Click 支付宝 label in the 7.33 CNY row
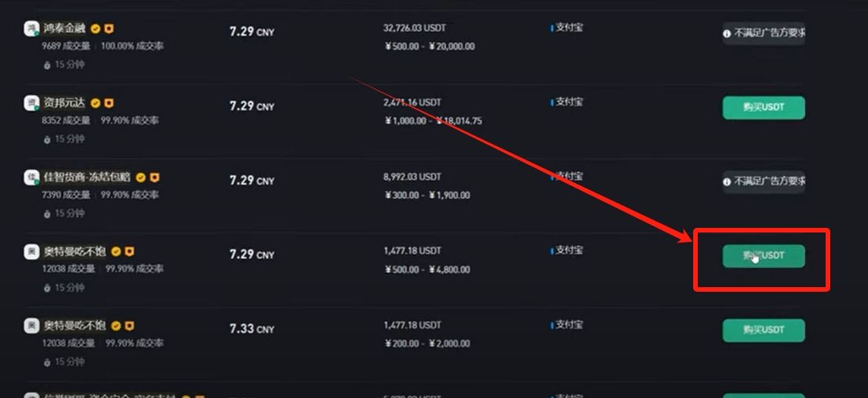 568,324
